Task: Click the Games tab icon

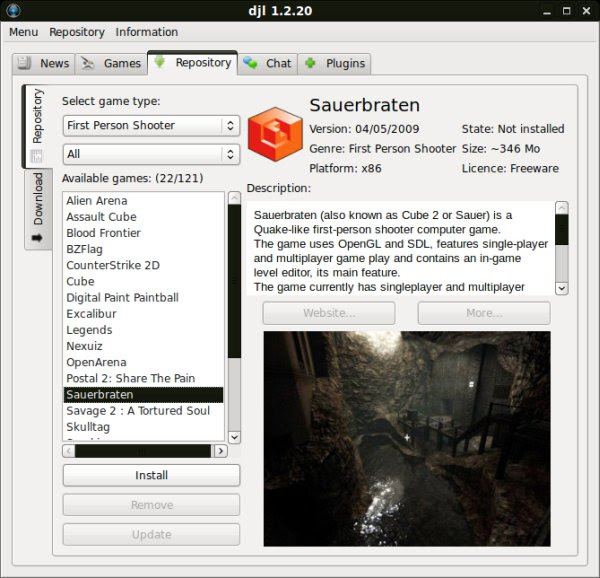Action: 88,63
